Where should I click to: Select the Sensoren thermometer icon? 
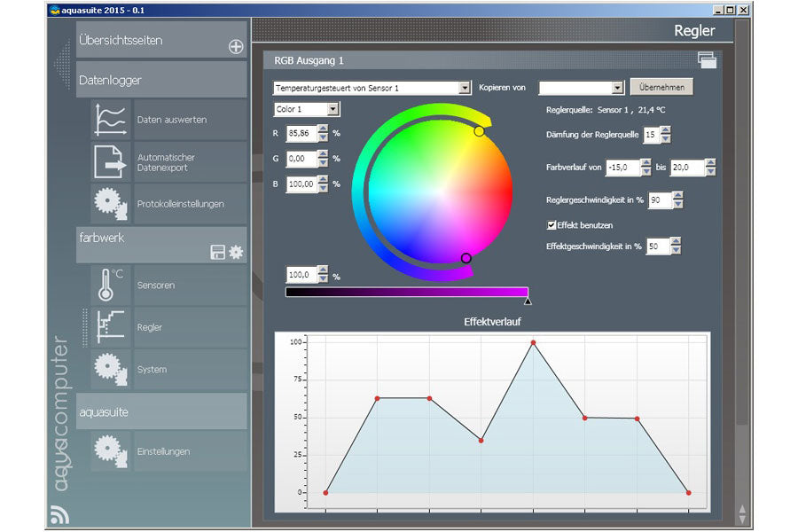coord(112,286)
